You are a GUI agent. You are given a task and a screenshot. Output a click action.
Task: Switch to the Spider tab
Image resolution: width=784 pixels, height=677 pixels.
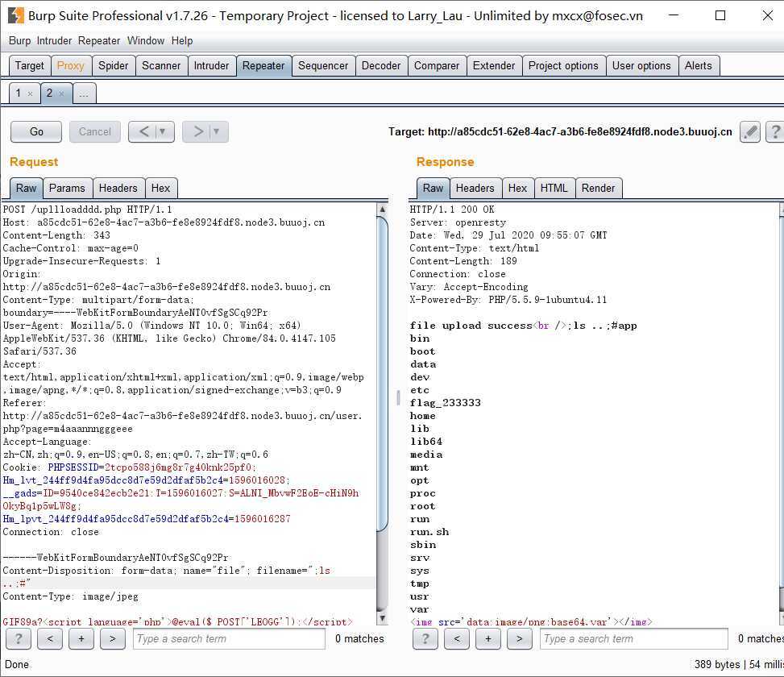point(113,65)
